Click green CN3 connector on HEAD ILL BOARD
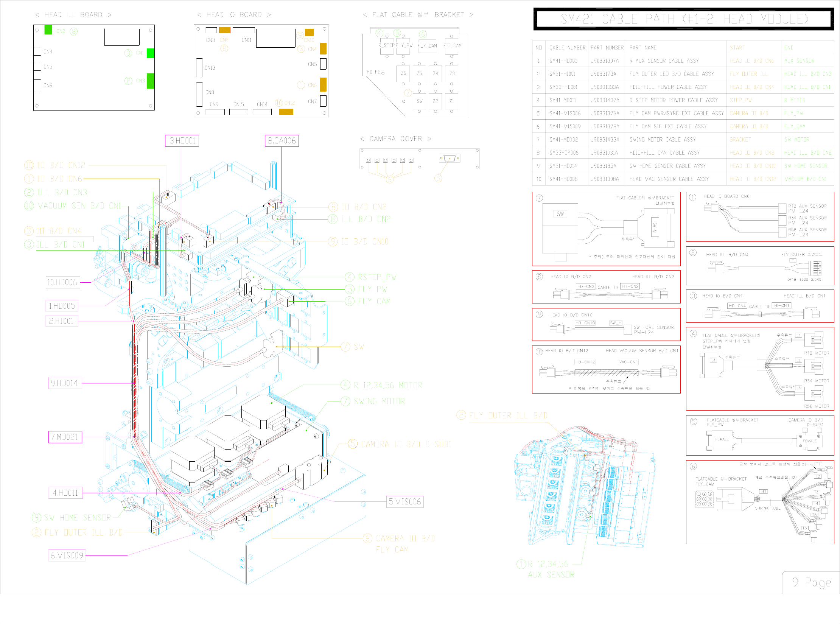 pos(150,81)
